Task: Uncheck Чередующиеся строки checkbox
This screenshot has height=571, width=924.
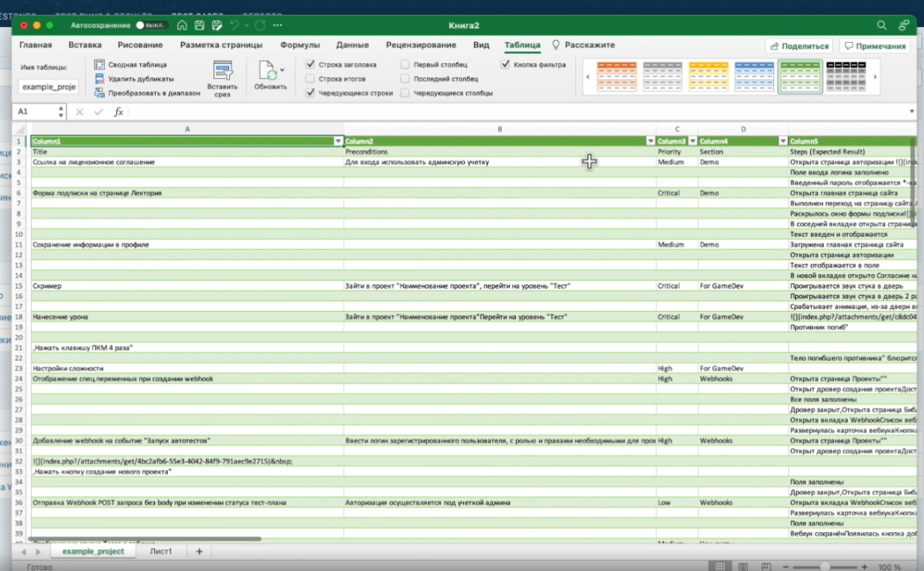Action: pyautogui.click(x=311, y=93)
